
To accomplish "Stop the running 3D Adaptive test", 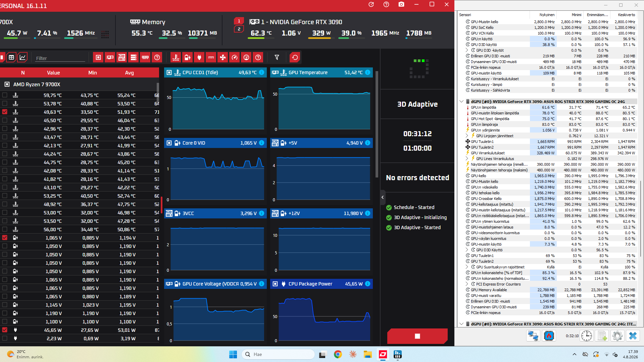I will tap(417, 336).
